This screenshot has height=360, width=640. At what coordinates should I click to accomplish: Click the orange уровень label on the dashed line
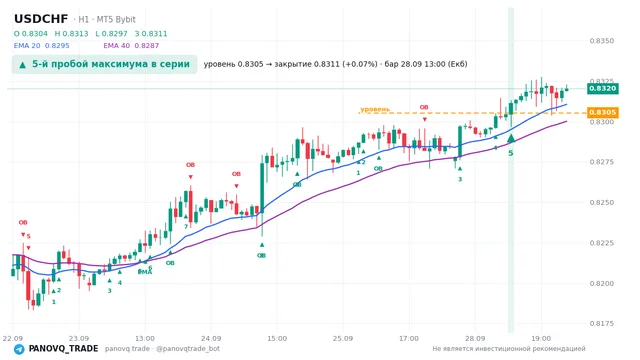(x=375, y=109)
